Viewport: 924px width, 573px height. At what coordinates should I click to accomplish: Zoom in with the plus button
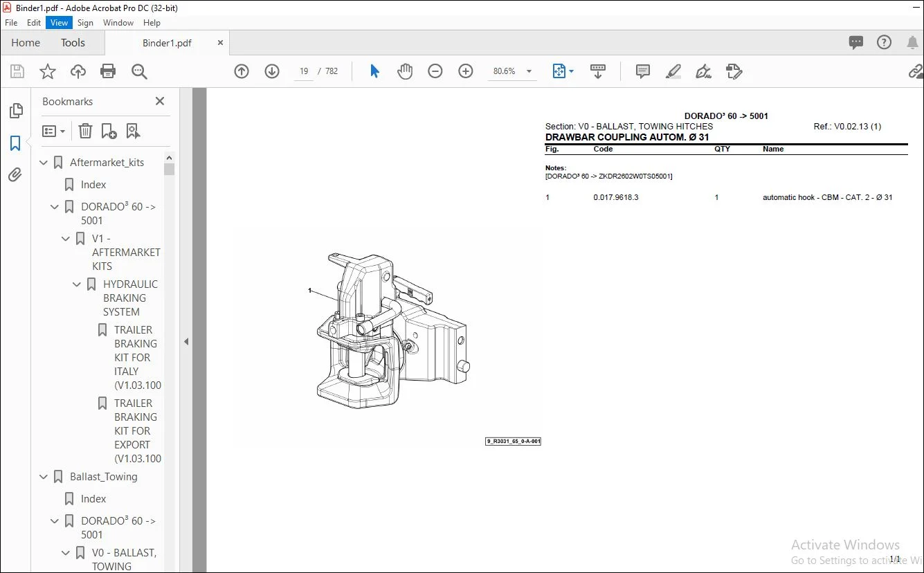[466, 71]
